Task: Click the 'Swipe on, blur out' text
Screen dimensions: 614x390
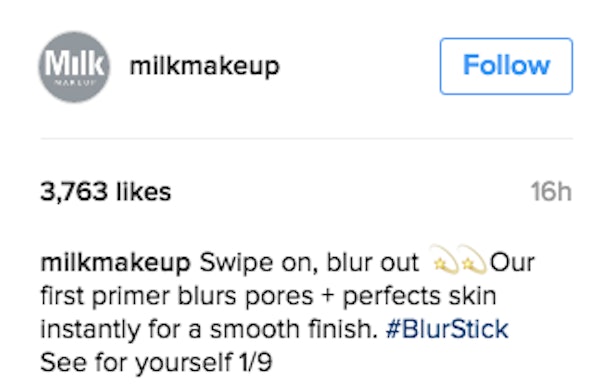Action: point(309,262)
